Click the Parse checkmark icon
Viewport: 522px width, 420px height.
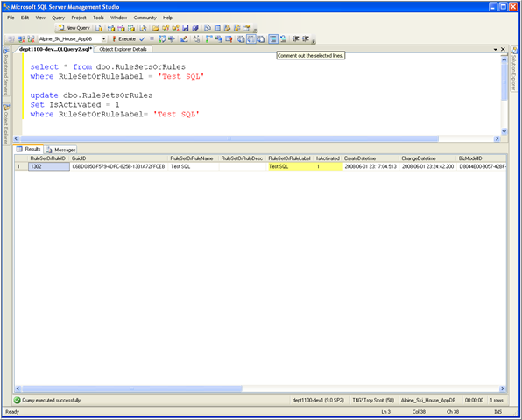click(x=143, y=39)
